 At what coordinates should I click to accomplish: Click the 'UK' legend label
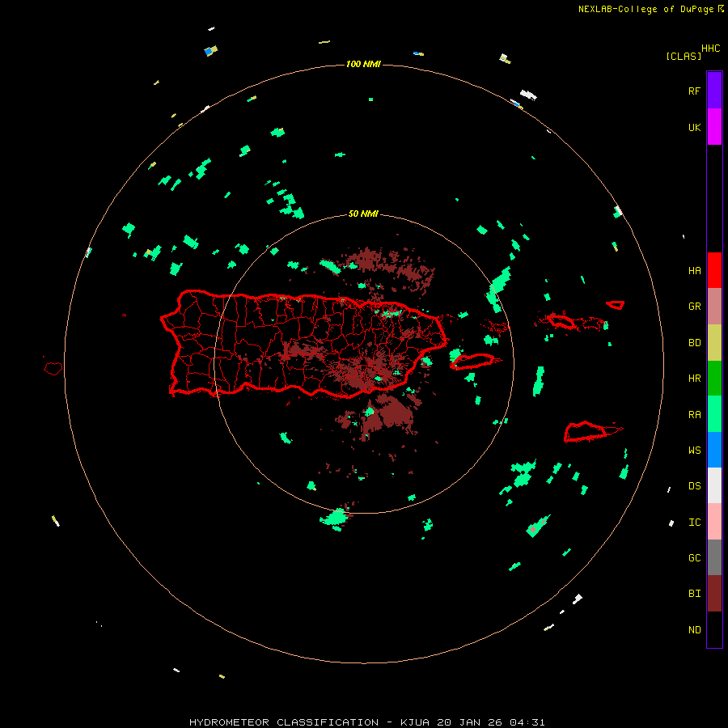pyautogui.click(x=694, y=128)
